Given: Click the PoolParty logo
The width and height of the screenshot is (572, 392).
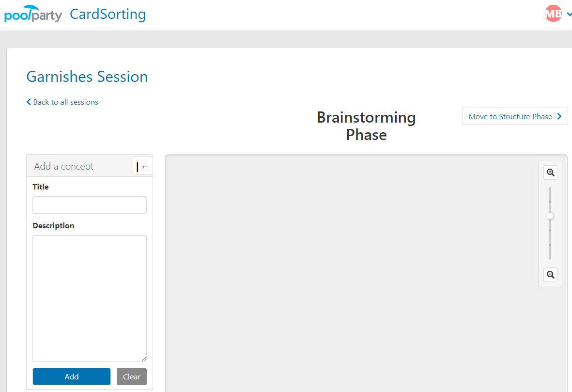Looking at the screenshot, I should click(33, 14).
